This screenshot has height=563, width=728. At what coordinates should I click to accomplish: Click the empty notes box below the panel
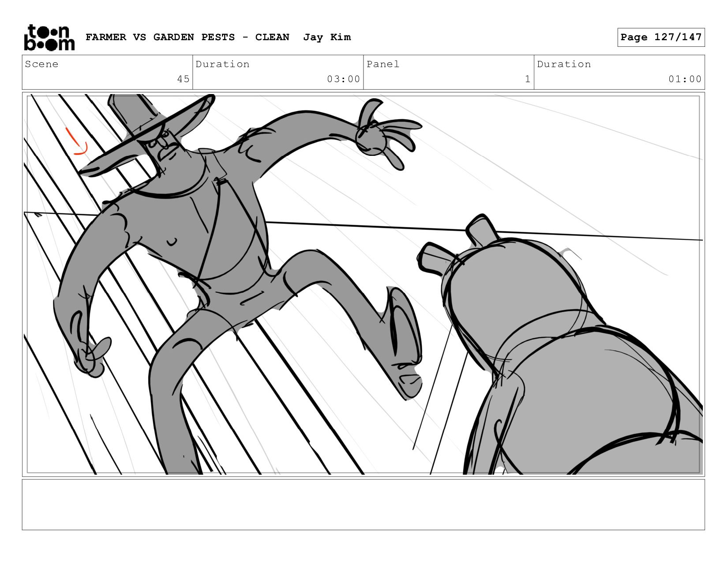click(x=364, y=505)
